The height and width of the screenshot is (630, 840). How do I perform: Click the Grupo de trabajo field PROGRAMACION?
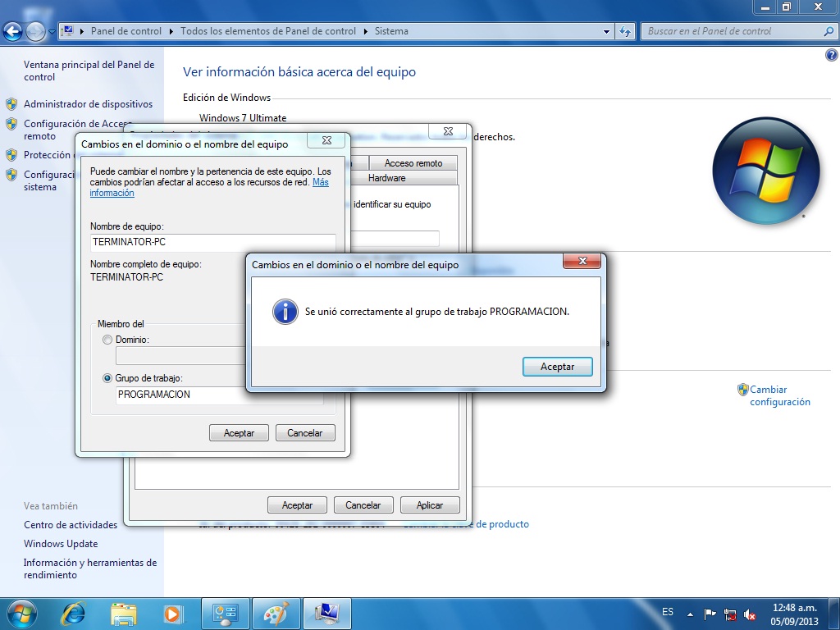coord(220,395)
